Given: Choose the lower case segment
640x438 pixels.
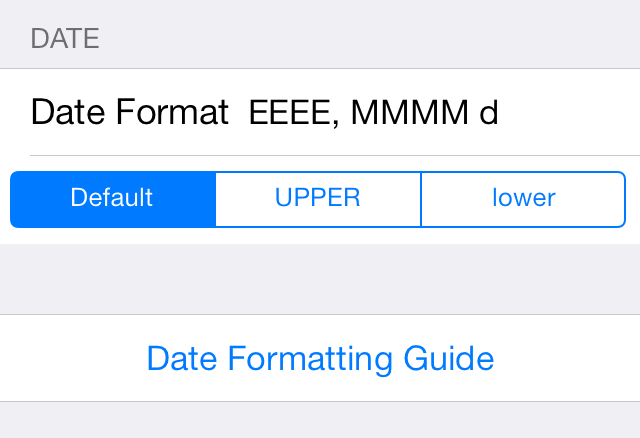Looking at the screenshot, I should coord(523,199).
